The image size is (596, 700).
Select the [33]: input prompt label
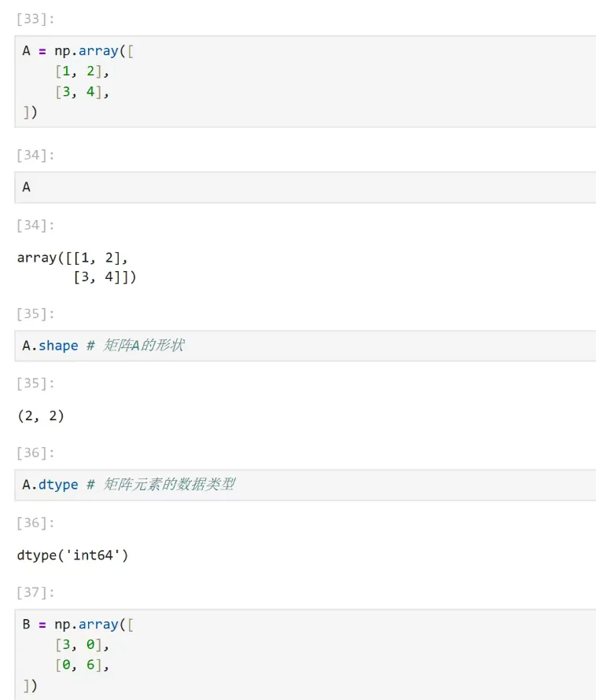point(35,19)
